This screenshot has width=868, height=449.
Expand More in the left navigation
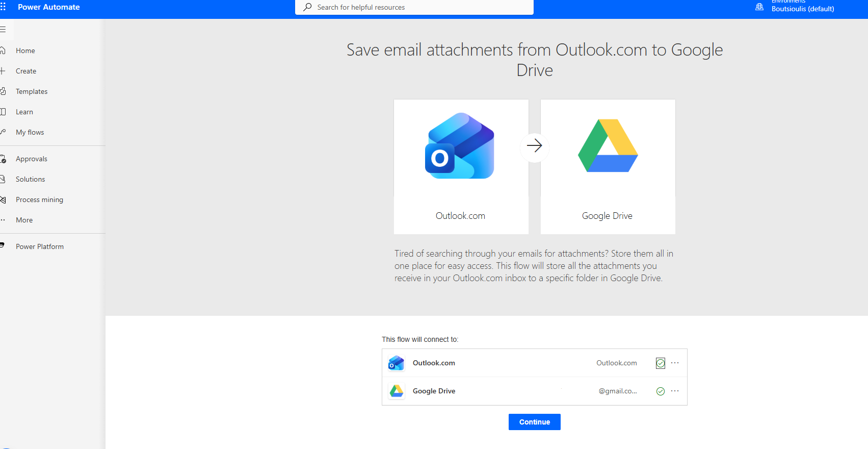click(x=24, y=220)
